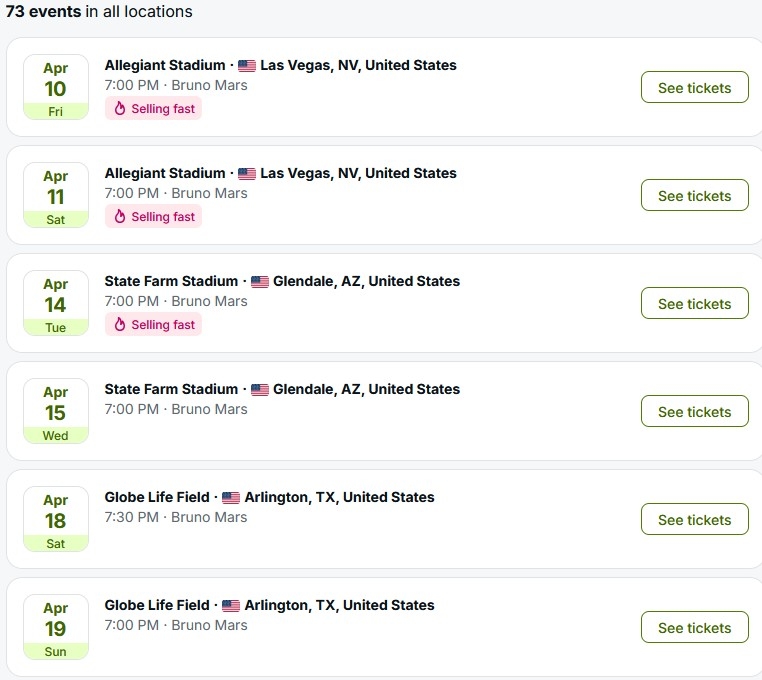
Task: Open See tickets for April 15 Glendale show
Action: 694,412
